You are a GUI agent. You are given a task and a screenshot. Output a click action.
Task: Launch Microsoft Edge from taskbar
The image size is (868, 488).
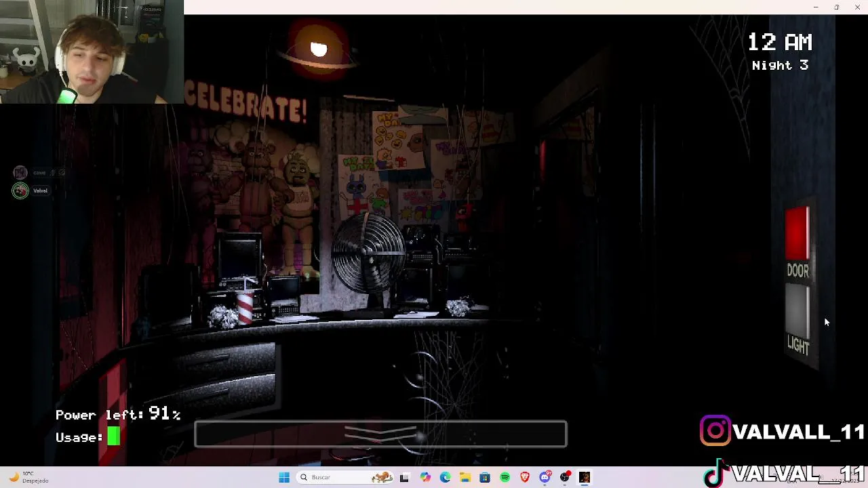click(445, 477)
